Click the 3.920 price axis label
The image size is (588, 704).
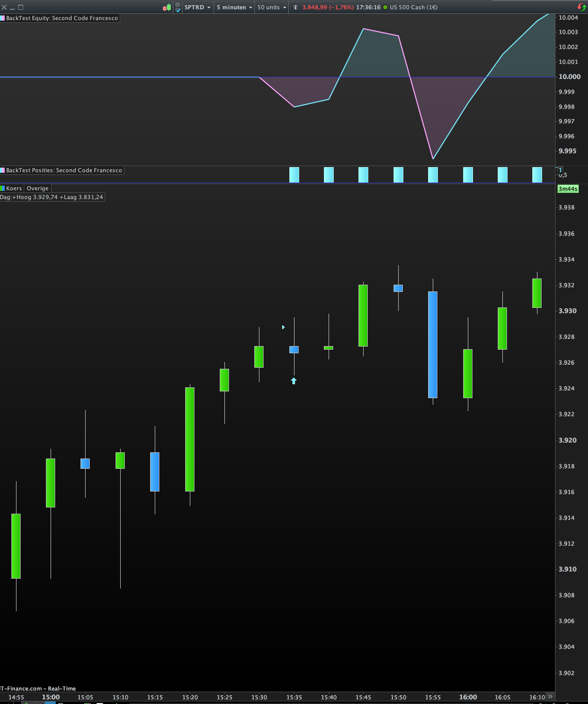(x=568, y=440)
